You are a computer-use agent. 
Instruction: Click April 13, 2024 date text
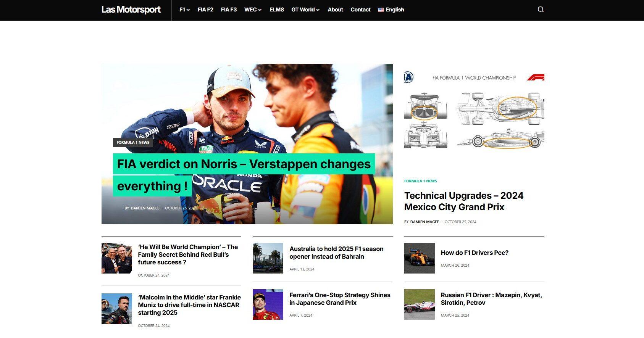302,269
